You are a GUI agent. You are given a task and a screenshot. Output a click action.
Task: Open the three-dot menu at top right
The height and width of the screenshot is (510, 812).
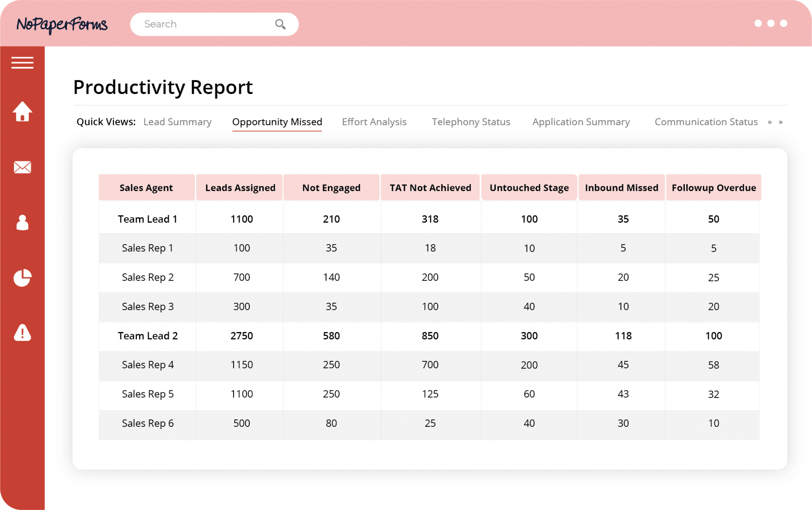pos(770,23)
